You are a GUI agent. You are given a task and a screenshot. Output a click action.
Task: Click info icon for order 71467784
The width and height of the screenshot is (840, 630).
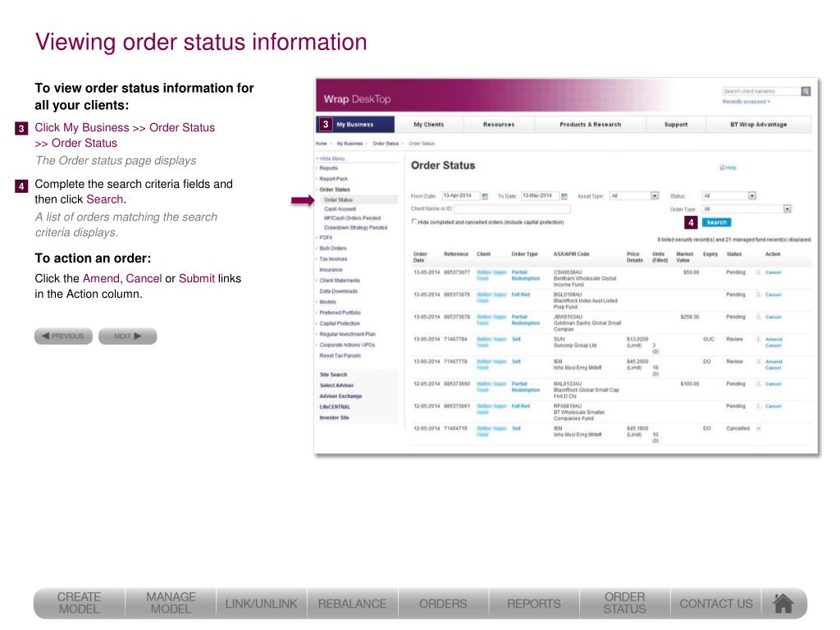point(758,339)
